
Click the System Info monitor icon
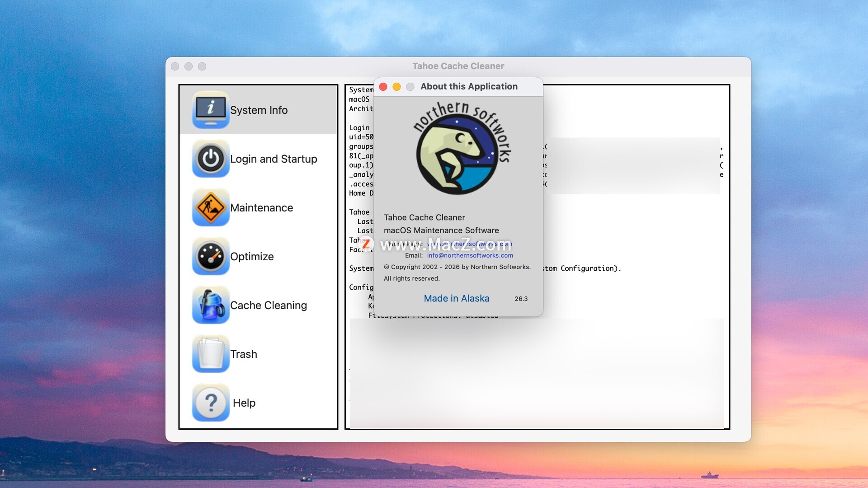210,110
